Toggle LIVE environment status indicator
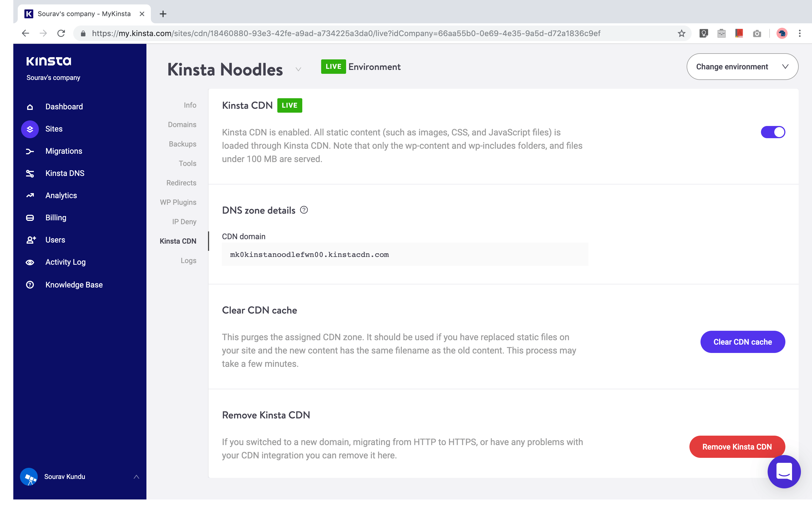 (x=773, y=132)
